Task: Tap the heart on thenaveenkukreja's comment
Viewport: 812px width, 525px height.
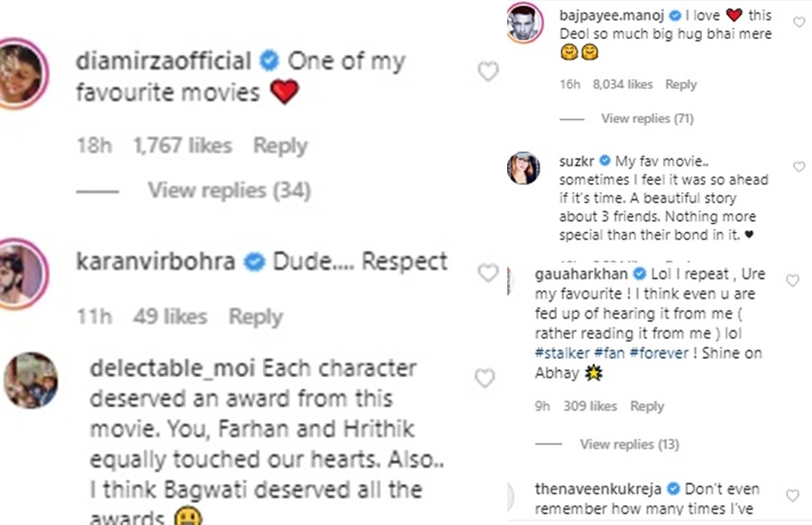Action: (791, 495)
